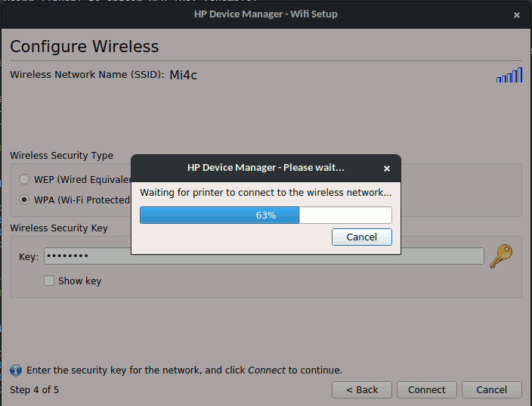The image size is (532, 406).
Task: Click the wireless signal strength bars icon
Action: point(509,75)
